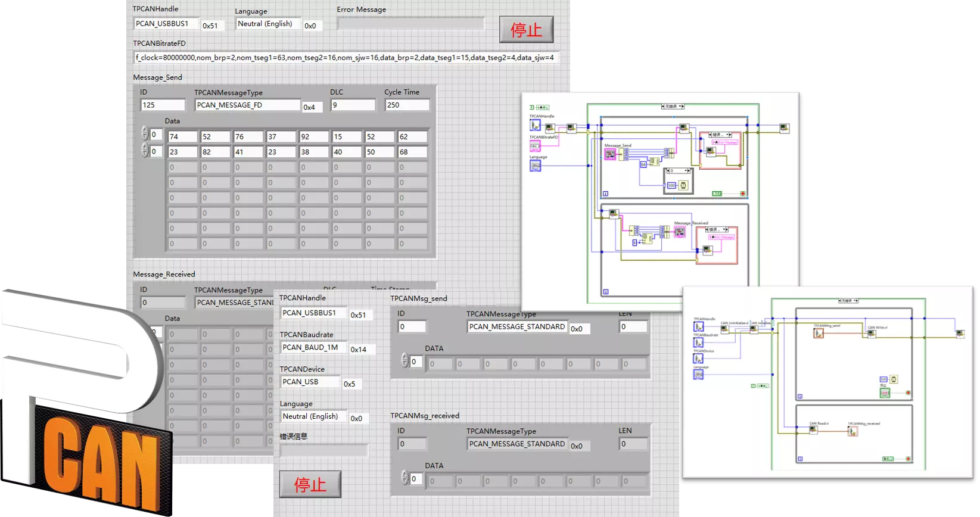
Task: Select the Message_Received cluster terminal in the diagram
Action: tap(680, 232)
